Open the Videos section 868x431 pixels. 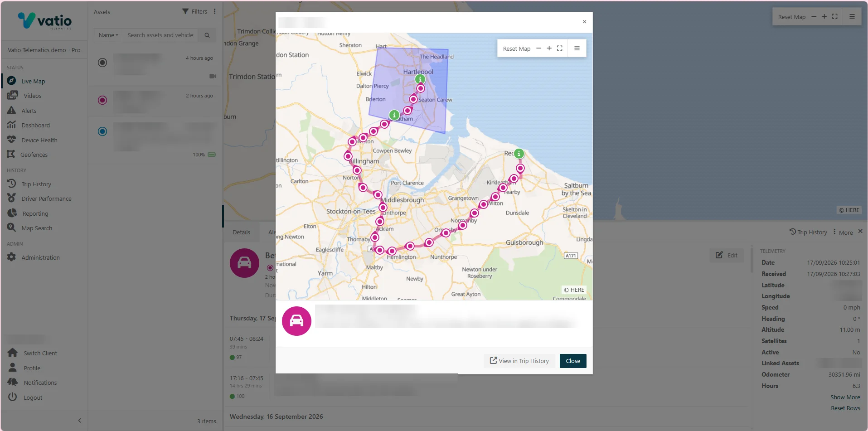pyautogui.click(x=32, y=96)
